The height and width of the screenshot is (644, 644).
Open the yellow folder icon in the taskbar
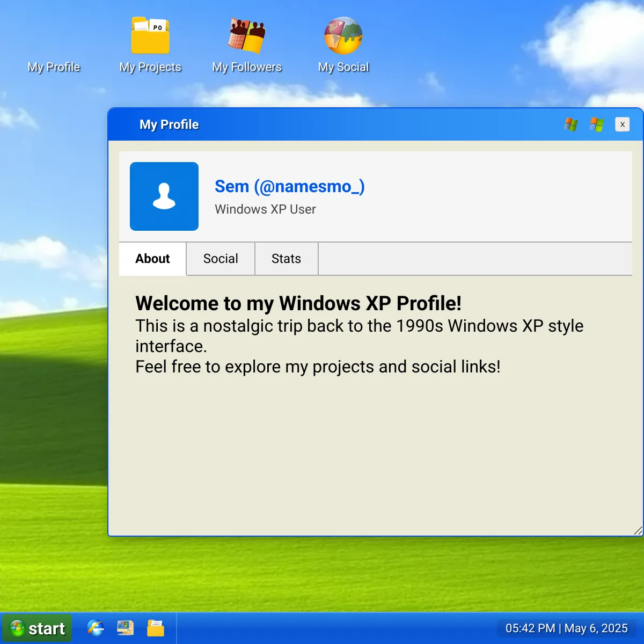[x=156, y=628]
